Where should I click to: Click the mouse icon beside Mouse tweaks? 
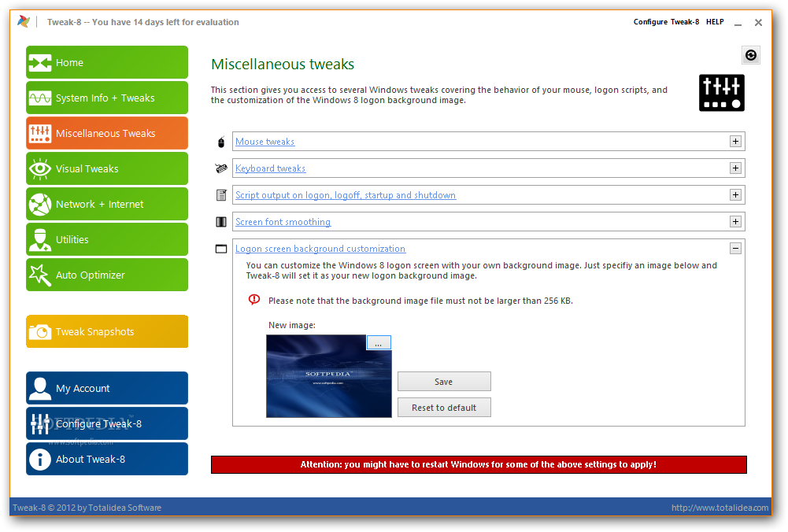221,142
